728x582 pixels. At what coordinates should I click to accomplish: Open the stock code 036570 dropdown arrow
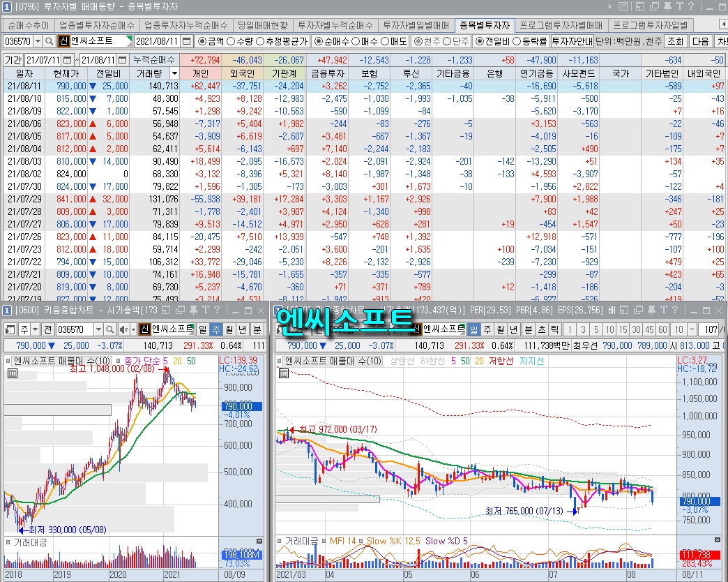pyautogui.click(x=38, y=41)
